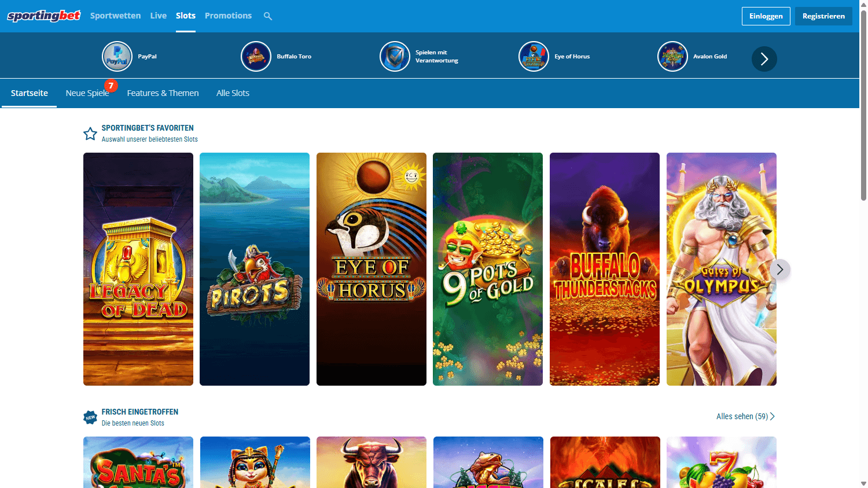Click the Einloggen button
868x488 pixels.
(x=766, y=16)
